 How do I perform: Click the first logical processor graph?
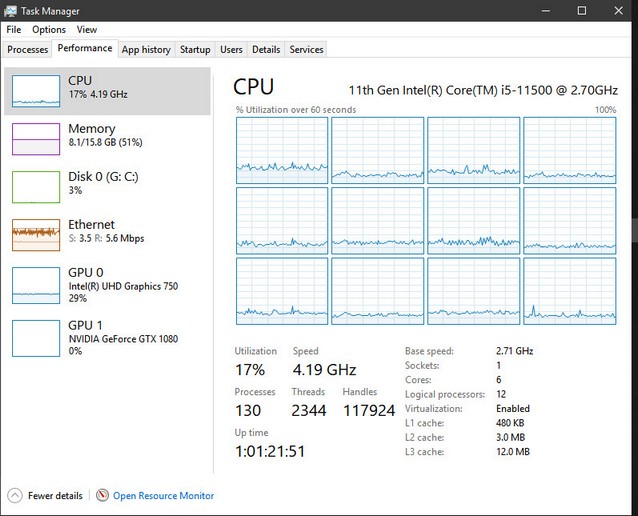point(282,149)
